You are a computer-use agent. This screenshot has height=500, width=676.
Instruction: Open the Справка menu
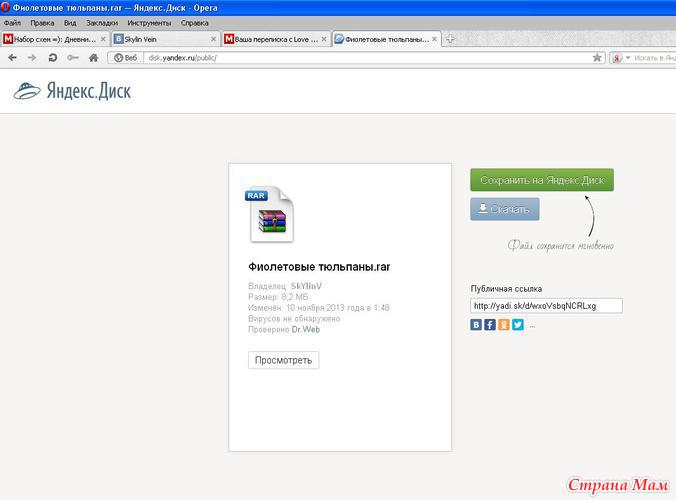(x=194, y=23)
